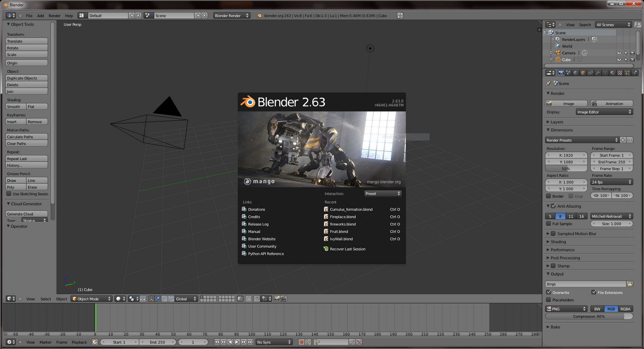Image resolution: width=644 pixels, height=349 pixels.
Task: Open the Object Mode dropdown
Action: click(x=91, y=299)
